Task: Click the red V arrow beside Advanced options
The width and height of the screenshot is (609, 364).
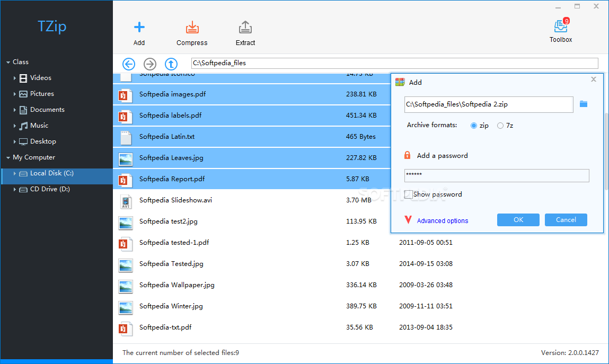Action: (x=408, y=220)
